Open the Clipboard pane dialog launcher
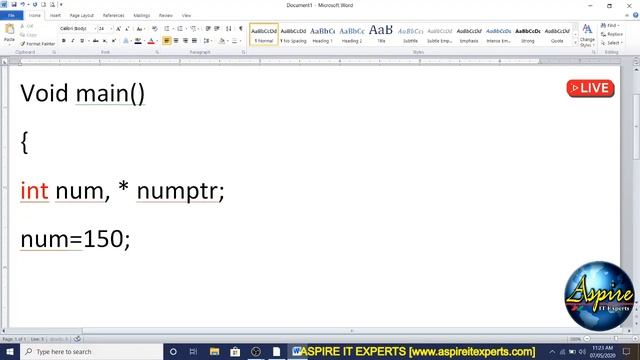The image size is (640, 360). (54, 52)
